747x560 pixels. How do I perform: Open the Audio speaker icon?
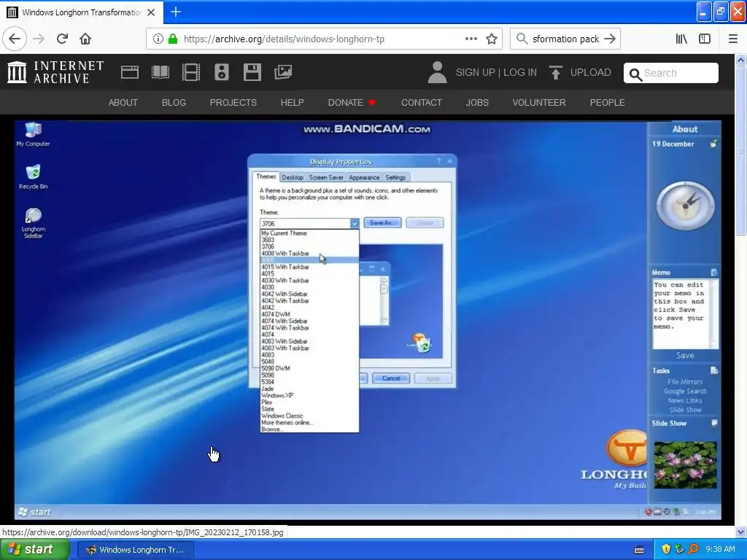click(x=222, y=72)
